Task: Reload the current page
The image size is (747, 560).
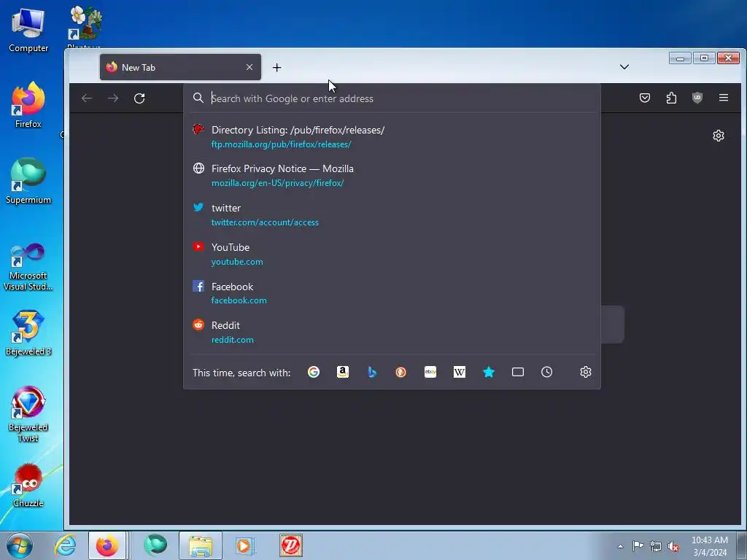Action: [139, 98]
